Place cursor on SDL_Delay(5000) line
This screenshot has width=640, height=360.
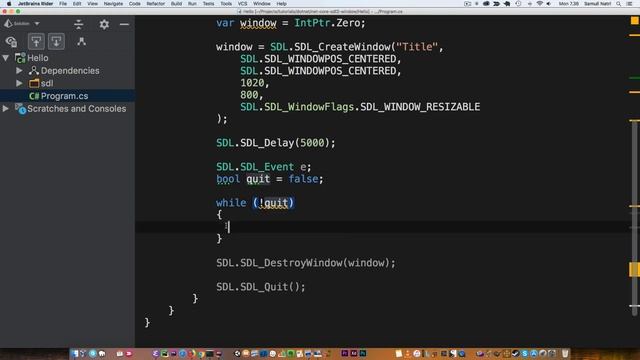[276, 143]
